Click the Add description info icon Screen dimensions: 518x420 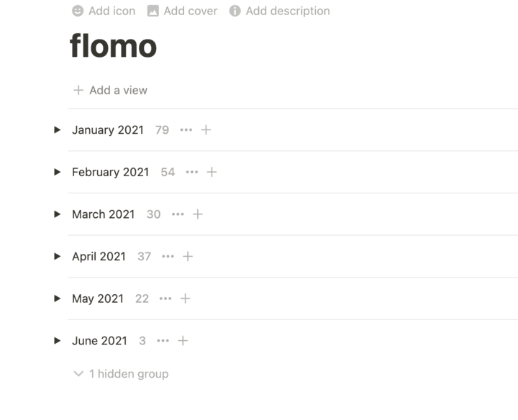(235, 11)
